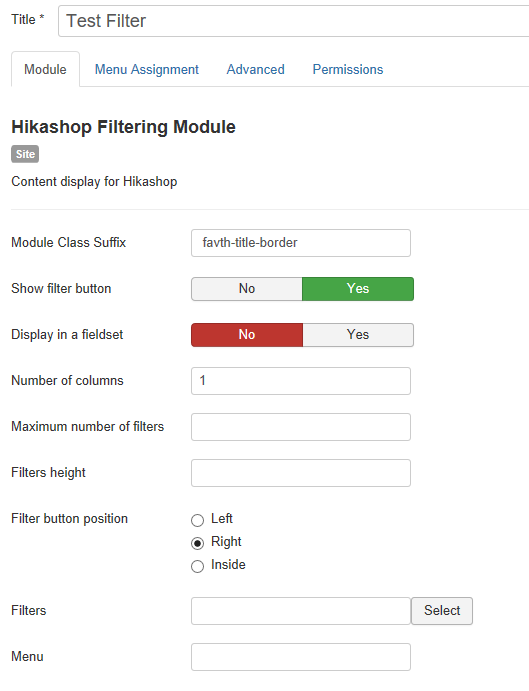Click the Select button beside Filters
Viewport: 529px width, 691px height.
point(442,611)
